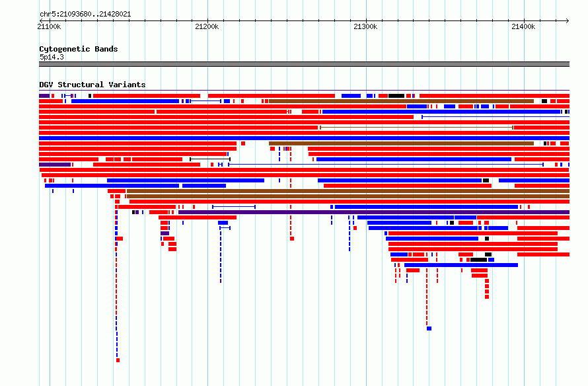The height and width of the screenshot is (386, 588).
Task: Click the 21200k ruler tick label
Action: (x=207, y=26)
